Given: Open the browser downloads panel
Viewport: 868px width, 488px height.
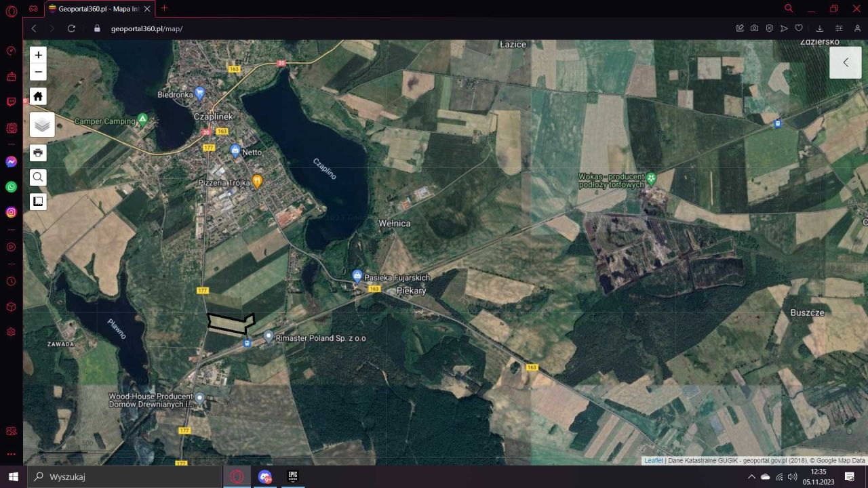Looking at the screenshot, I should click(x=820, y=28).
